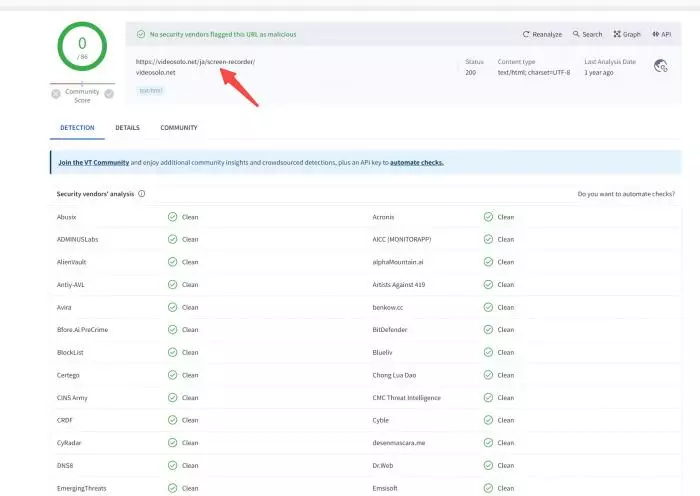Click the Cyble clean check icon
This screenshot has width=700, height=496.
point(488,420)
